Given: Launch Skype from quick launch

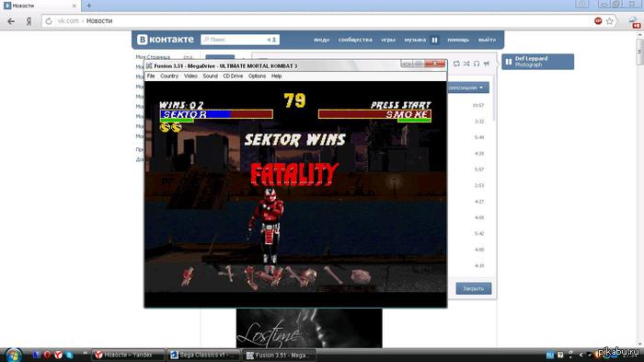Looking at the screenshot, I should pos(69,355).
